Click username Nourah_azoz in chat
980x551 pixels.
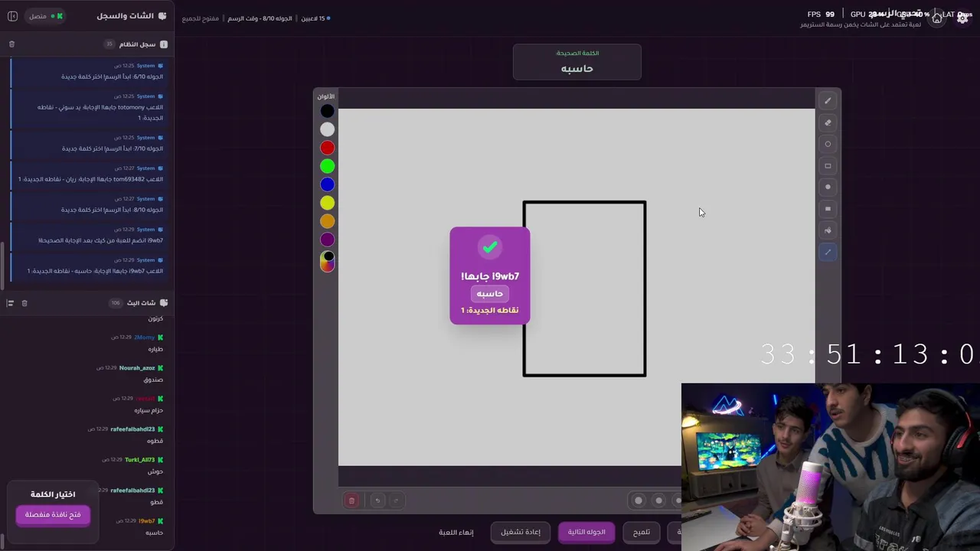(137, 368)
